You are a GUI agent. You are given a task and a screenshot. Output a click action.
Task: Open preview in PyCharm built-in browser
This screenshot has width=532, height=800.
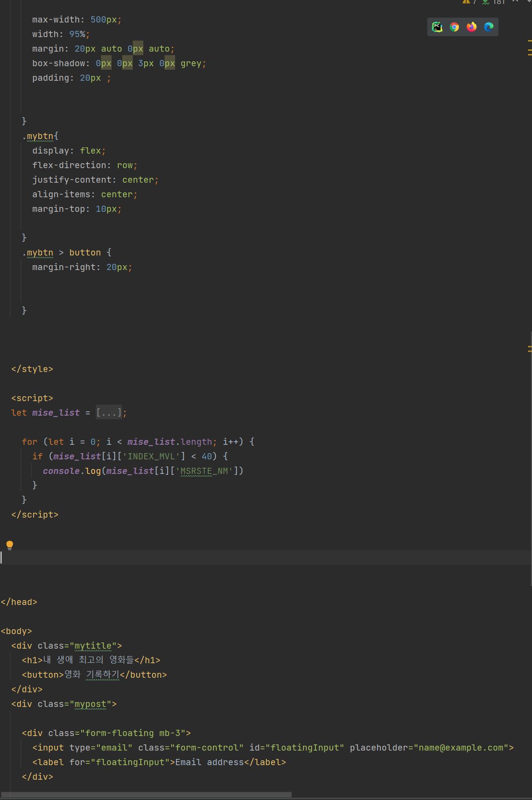(x=437, y=27)
